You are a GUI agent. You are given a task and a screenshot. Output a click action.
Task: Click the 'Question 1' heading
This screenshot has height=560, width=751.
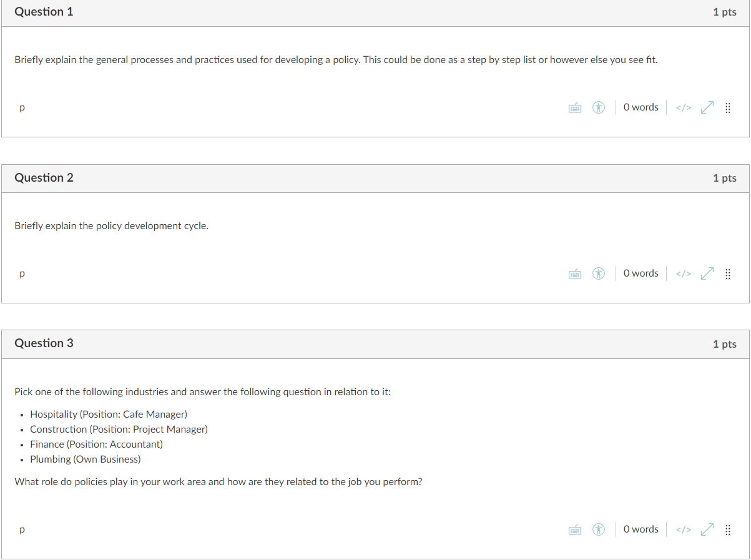click(44, 12)
